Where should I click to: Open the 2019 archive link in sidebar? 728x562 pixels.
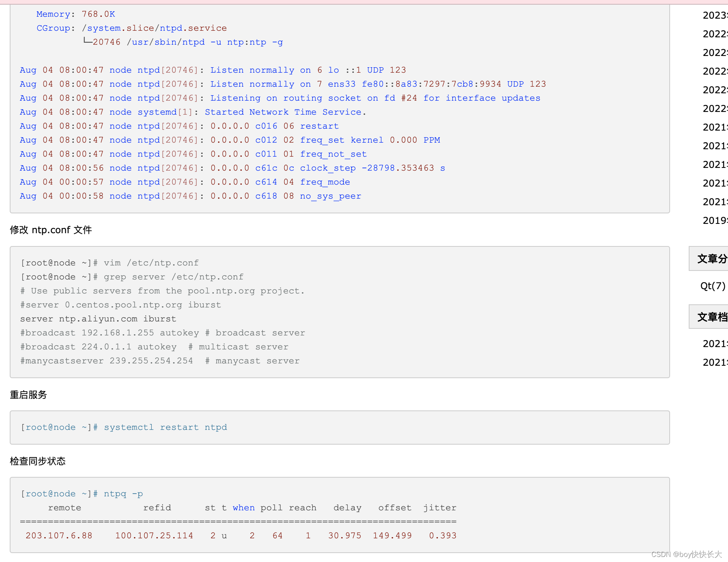715,220
